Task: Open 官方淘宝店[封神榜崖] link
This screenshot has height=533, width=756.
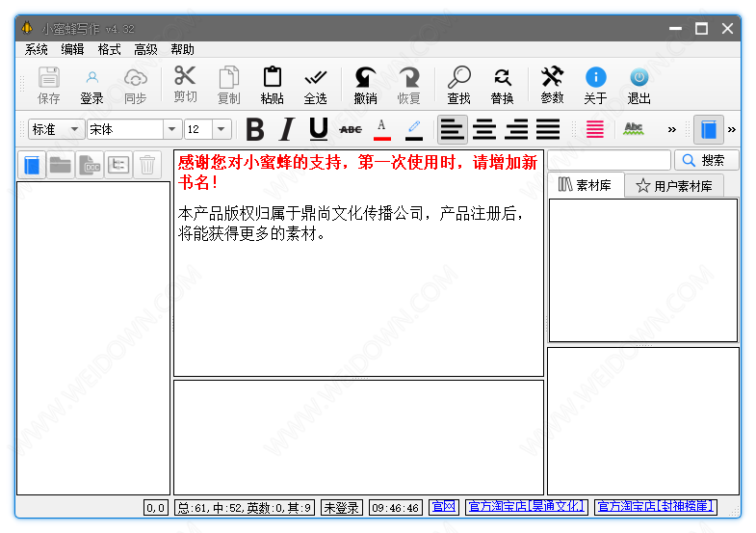Action: tap(656, 507)
